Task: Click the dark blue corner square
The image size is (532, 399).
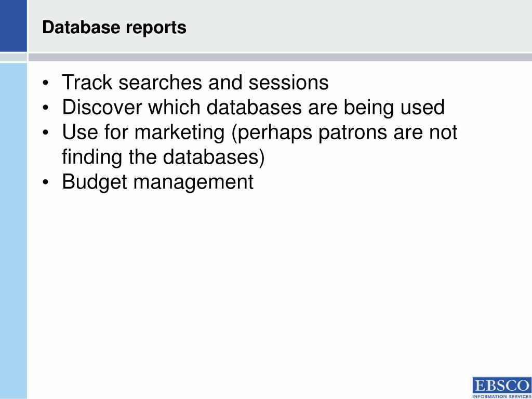Action: point(13,26)
